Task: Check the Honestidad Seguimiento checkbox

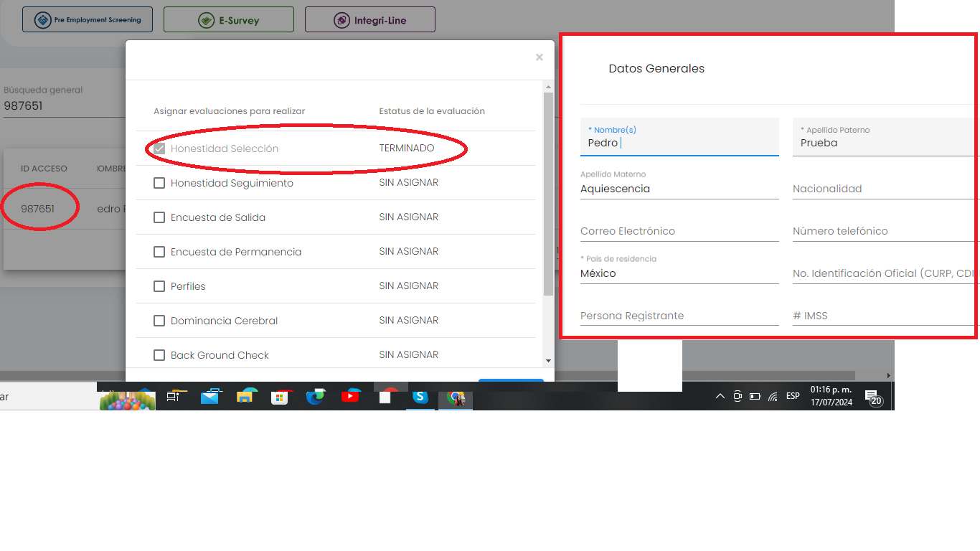Action: [x=159, y=183]
